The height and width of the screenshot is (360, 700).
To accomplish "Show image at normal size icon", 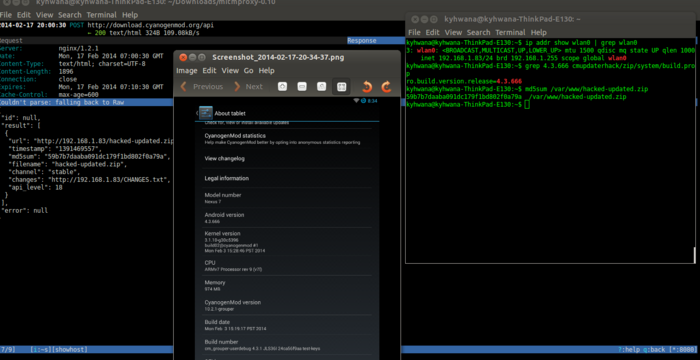I will tap(321, 87).
